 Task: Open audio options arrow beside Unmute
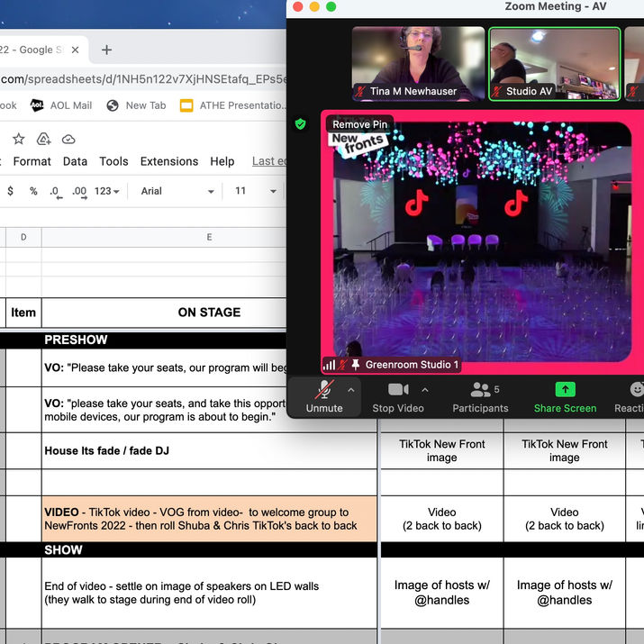(350, 390)
